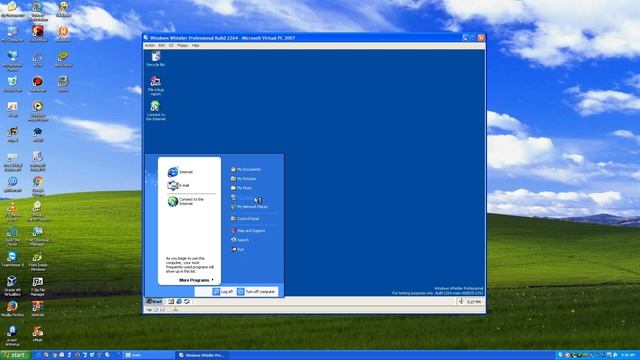This screenshot has width=640, height=360.
Task: Open Windows Media Player desktop shortcut
Action: point(38,111)
